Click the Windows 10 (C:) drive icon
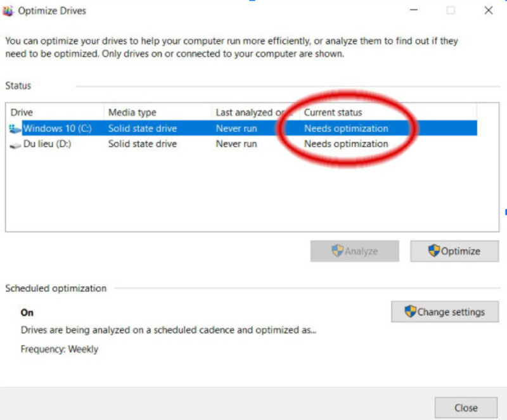The image size is (507, 420). [x=15, y=129]
